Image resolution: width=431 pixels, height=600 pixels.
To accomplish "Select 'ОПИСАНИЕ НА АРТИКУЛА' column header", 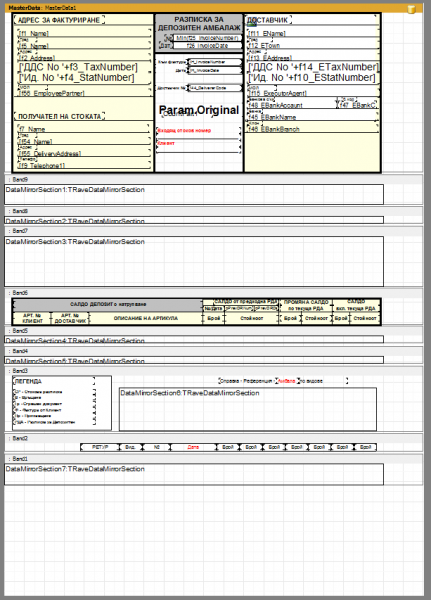I will 145,318.
